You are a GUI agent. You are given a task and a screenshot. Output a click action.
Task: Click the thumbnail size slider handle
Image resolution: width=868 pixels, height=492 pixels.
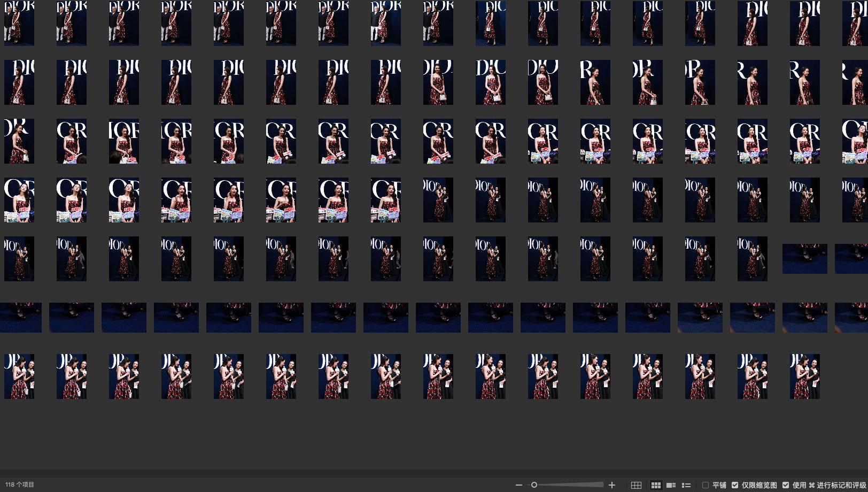534,485
